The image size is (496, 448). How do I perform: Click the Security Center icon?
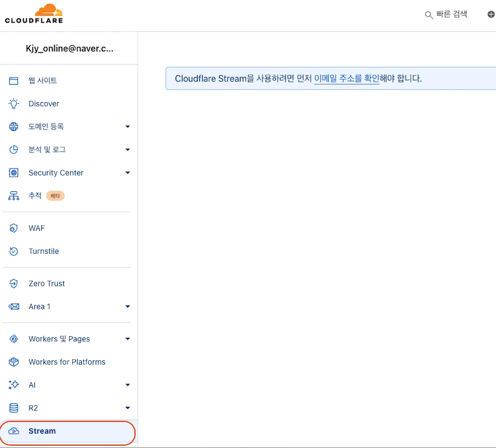pyautogui.click(x=13, y=173)
